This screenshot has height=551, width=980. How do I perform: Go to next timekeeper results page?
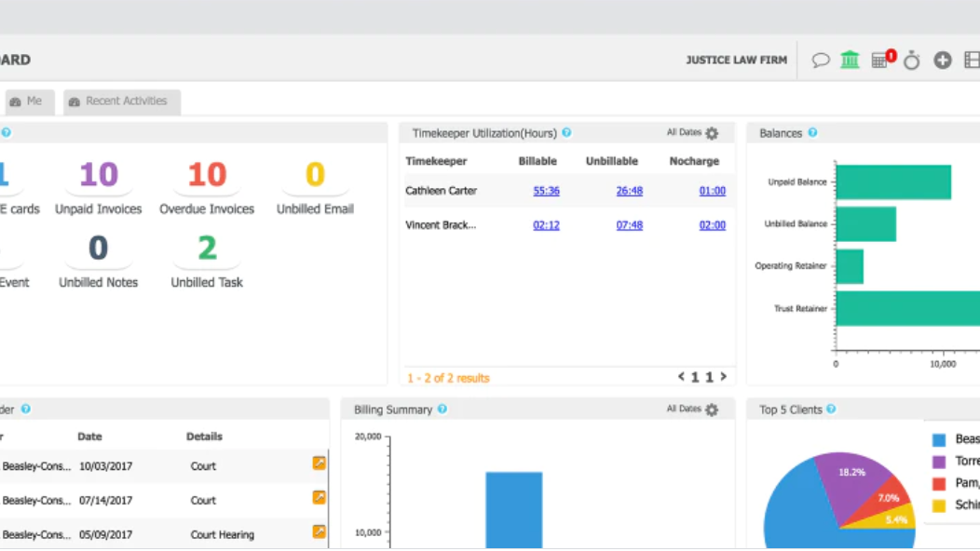pyautogui.click(x=724, y=377)
